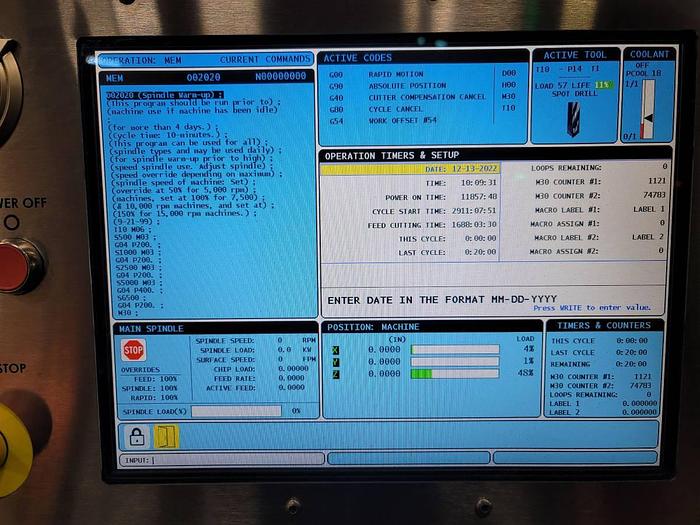
Task: Click the LABEL 2 row in Timers & Counters
Action: pos(603,412)
